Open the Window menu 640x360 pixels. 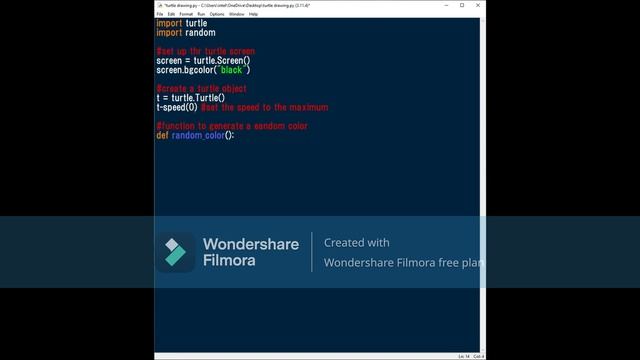coord(236,14)
